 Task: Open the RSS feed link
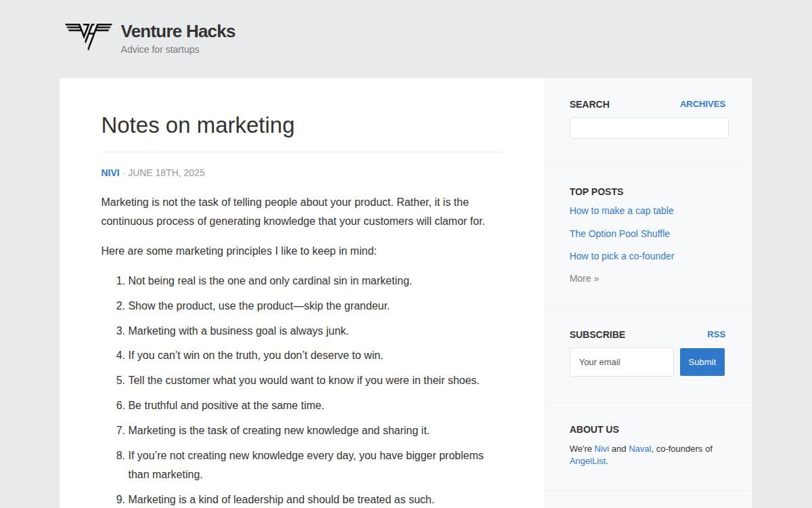coord(716,334)
